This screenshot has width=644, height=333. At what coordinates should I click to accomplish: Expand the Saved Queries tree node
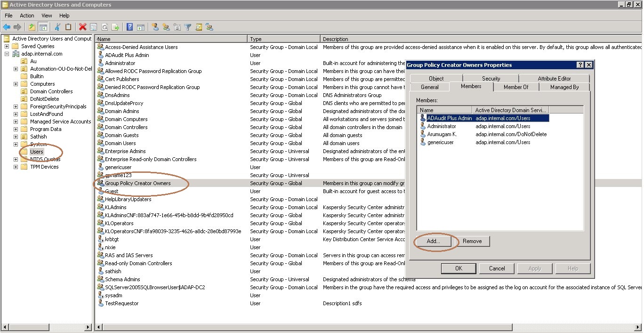(x=7, y=46)
